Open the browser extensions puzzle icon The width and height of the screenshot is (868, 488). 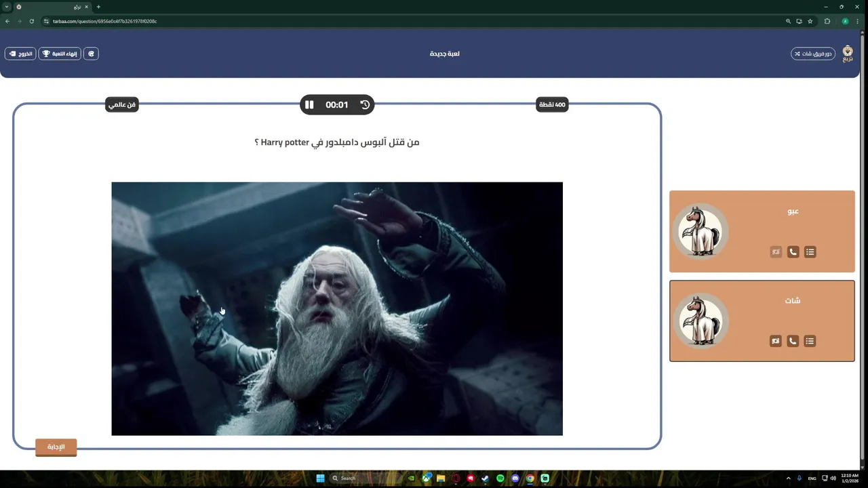pyautogui.click(x=827, y=21)
